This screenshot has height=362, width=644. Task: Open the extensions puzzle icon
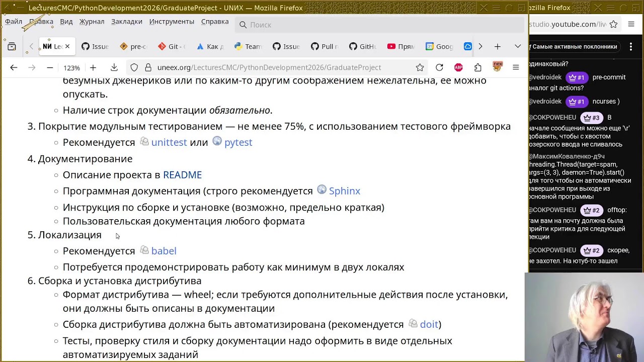tap(477, 67)
